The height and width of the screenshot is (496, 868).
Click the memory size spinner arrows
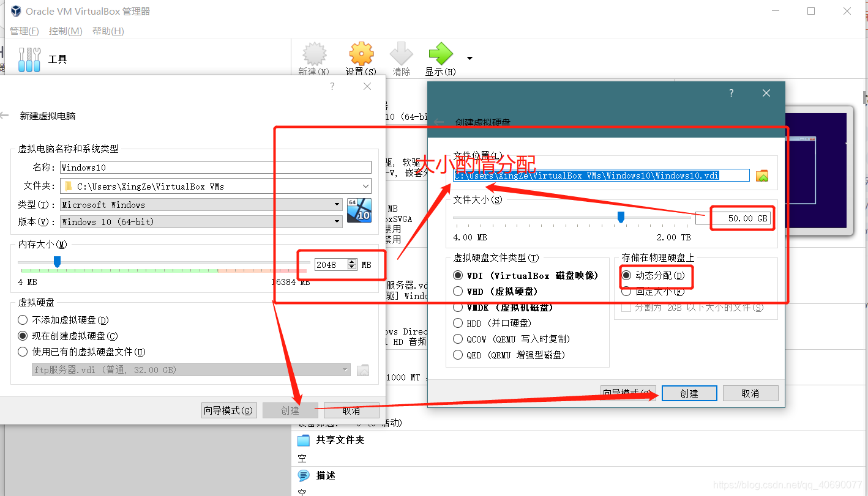tap(352, 265)
